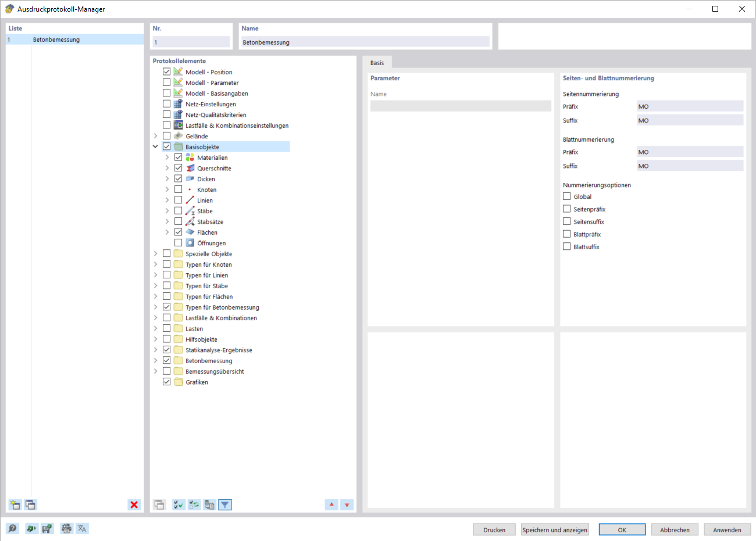Click the template Name field showing Betonbemessung

(x=365, y=42)
